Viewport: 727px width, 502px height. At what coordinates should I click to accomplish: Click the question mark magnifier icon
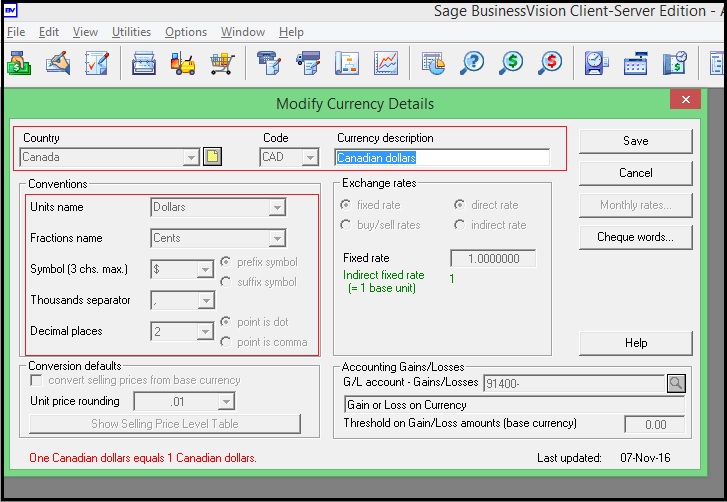point(471,62)
